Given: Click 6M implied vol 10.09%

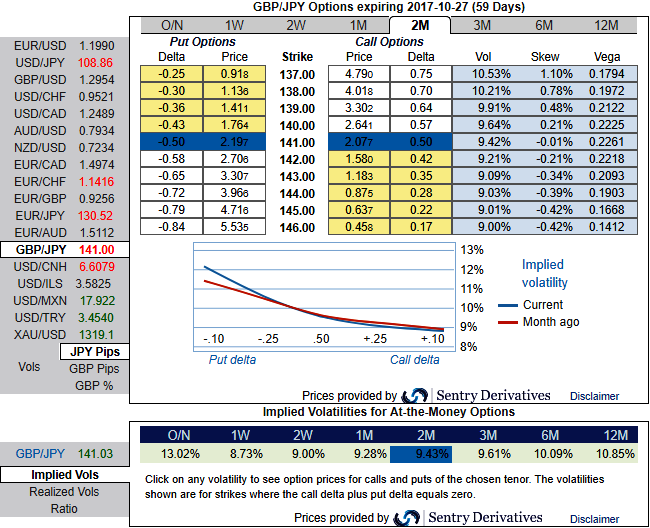Looking at the screenshot, I should (x=553, y=454).
